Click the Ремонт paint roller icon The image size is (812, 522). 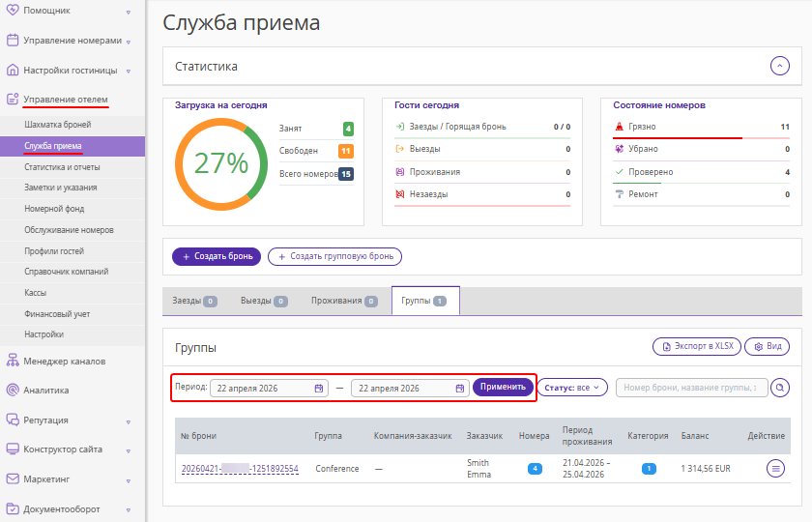pos(619,194)
